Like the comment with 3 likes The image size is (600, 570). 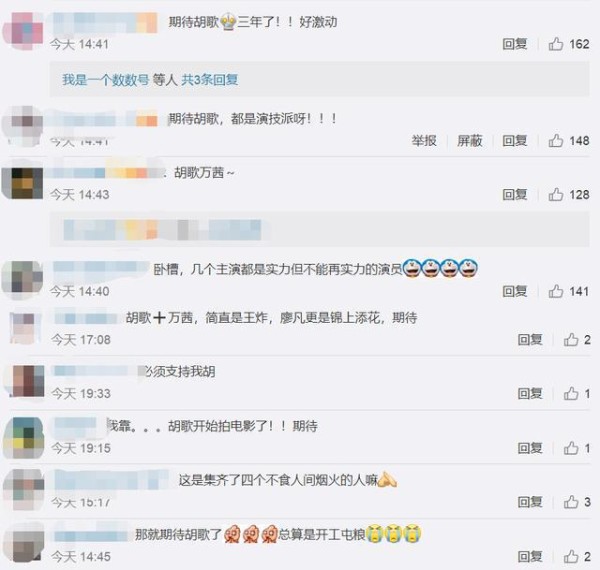point(571,502)
